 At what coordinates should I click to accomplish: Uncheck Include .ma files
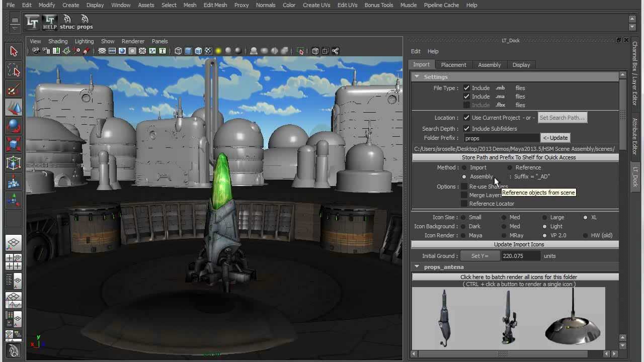466,97
